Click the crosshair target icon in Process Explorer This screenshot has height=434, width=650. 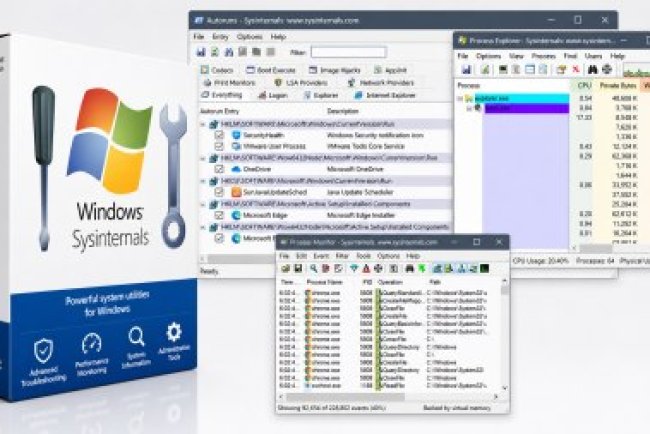[x=607, y=70]
